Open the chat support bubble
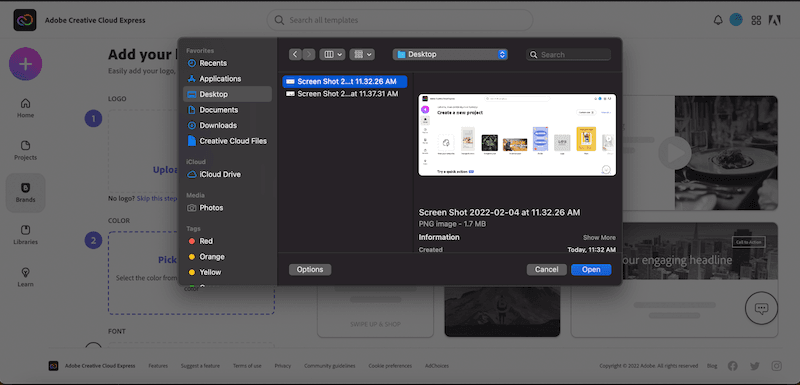The image size is (800, 385). pyautogui.click(x=761, y=308)
